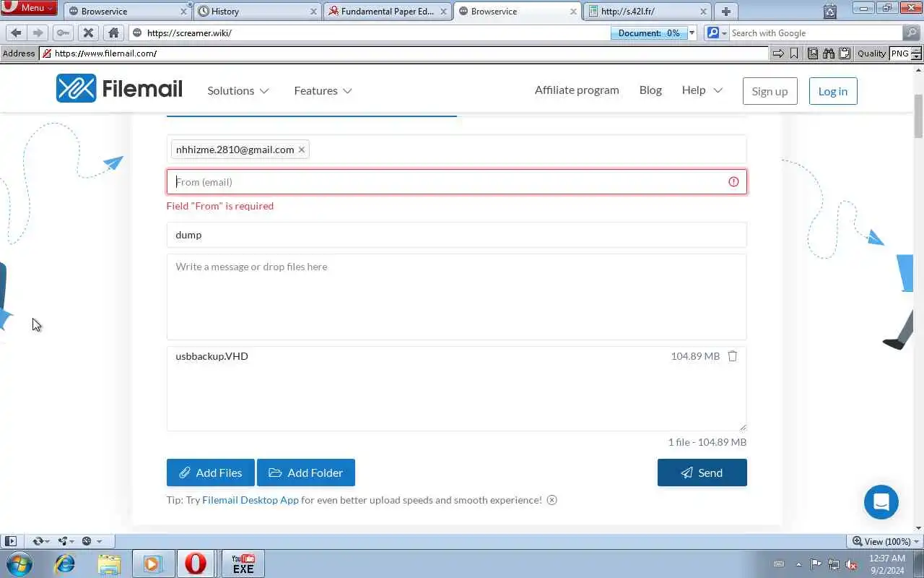
Task: Click the Browservice Address field
Action: [404, 53]
